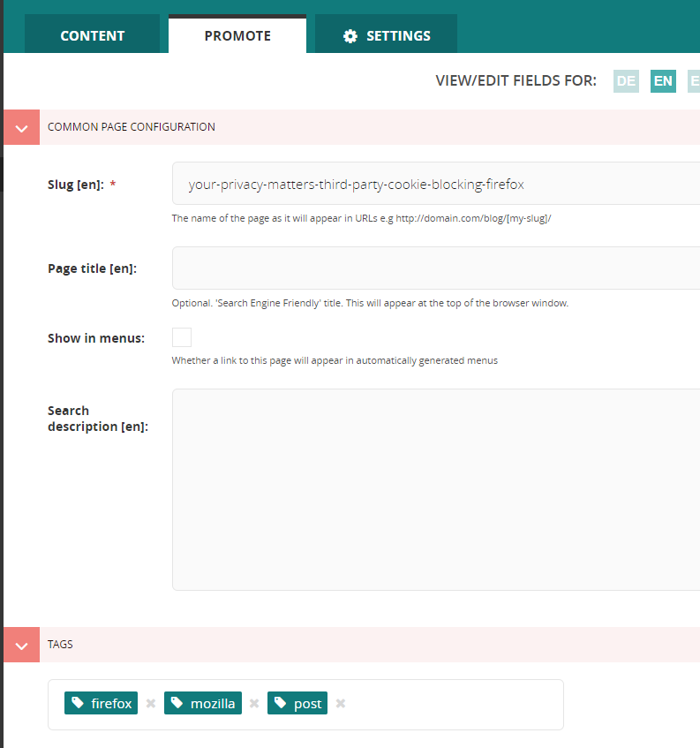This screenshot has width=700, height=748.
Task: Collapse the Common Page Configuration section
Action: pyautogui.click(x=21, y=127)
